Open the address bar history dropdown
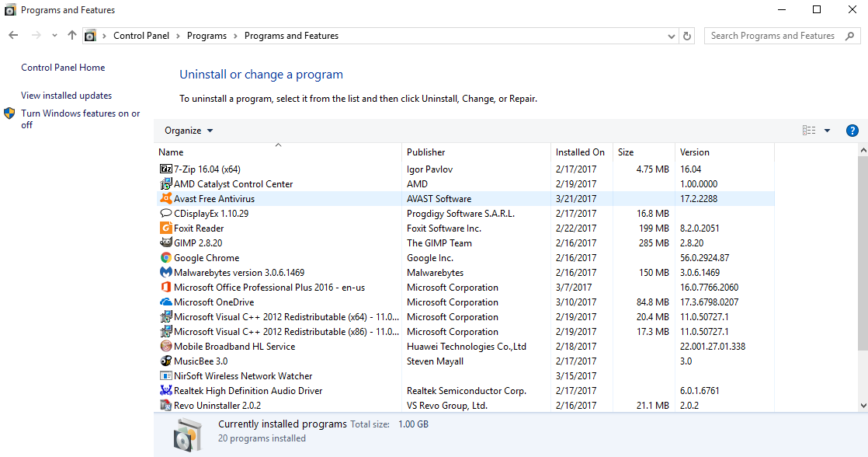This screenshot has height=457, width=868. 672,36
